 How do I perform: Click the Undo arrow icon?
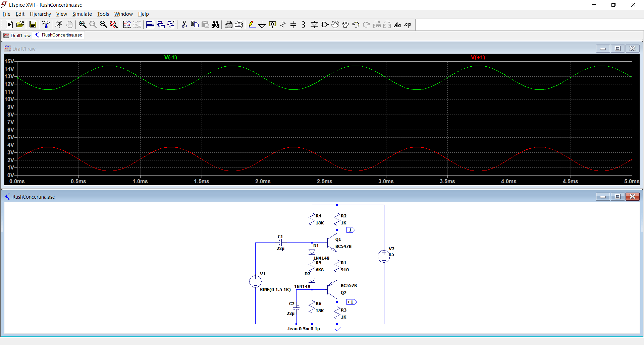point(356,24)
